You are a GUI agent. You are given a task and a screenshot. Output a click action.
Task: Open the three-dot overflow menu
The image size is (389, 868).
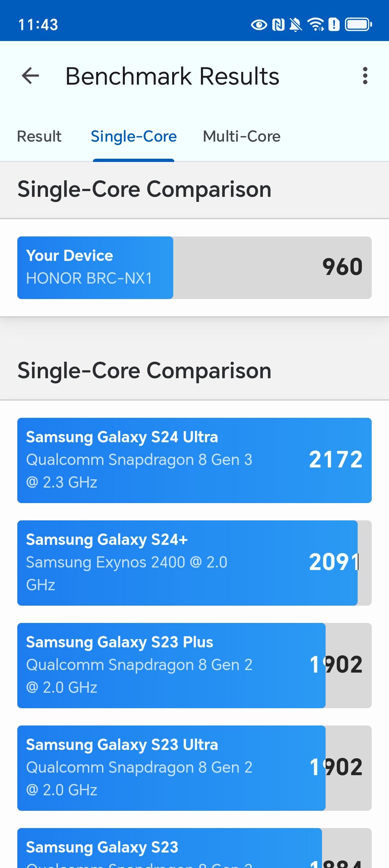(x=365, y=76)
